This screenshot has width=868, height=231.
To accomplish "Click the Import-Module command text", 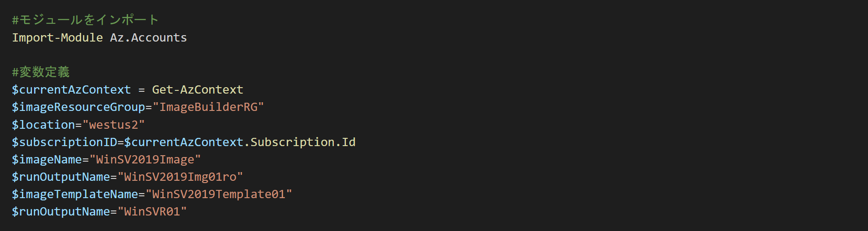I will (x=57, y=37).
